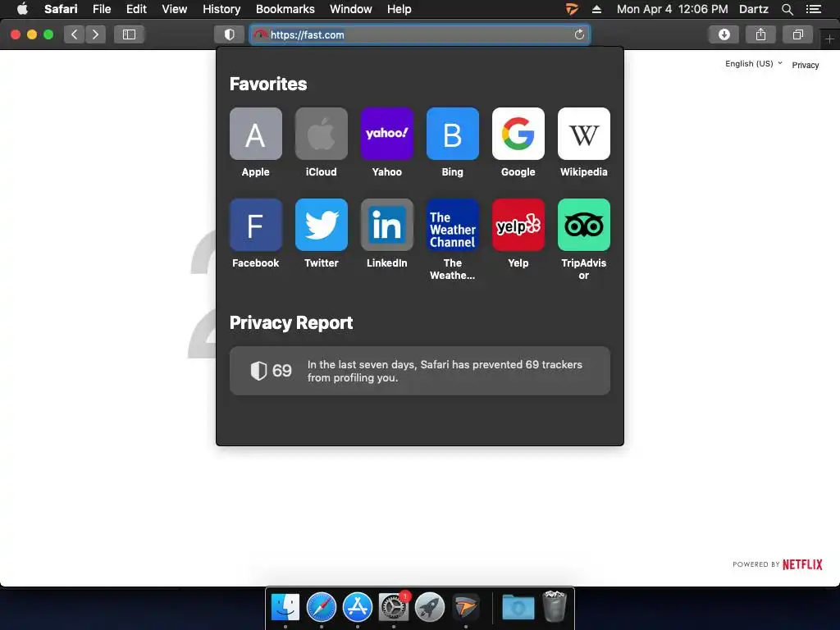Show the tab overview button
This screenshot has width=840, height=630.
[x=797, y=34]
